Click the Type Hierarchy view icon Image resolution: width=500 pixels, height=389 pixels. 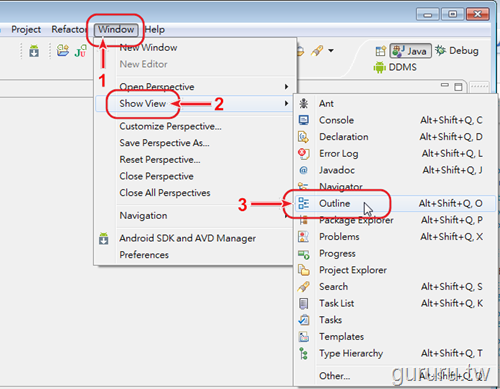tap(303, 353)
